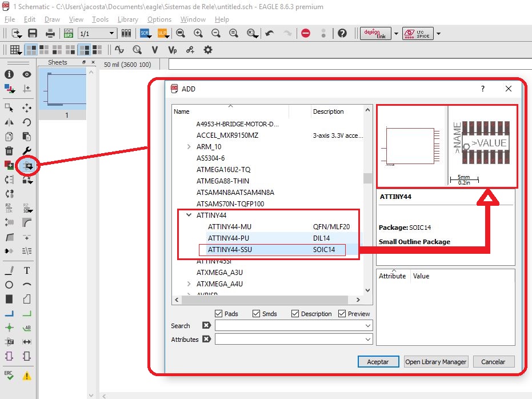Click the Aceptar button

(378, 362)
